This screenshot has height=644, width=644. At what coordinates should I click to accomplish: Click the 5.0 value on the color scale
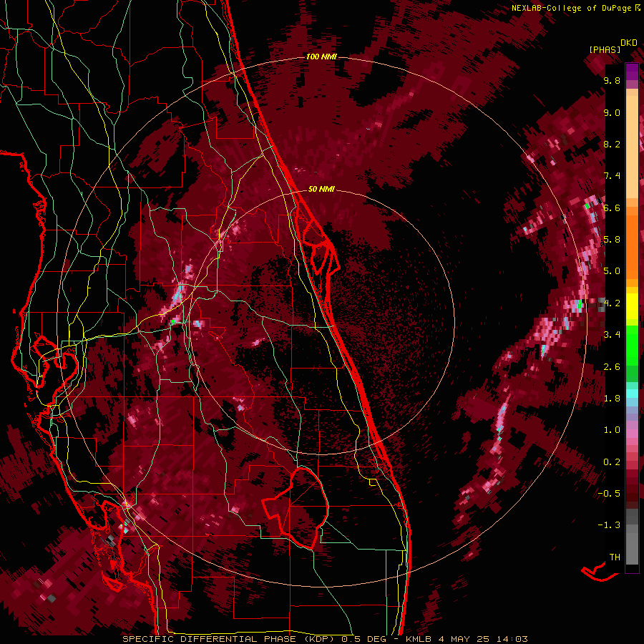612,271
